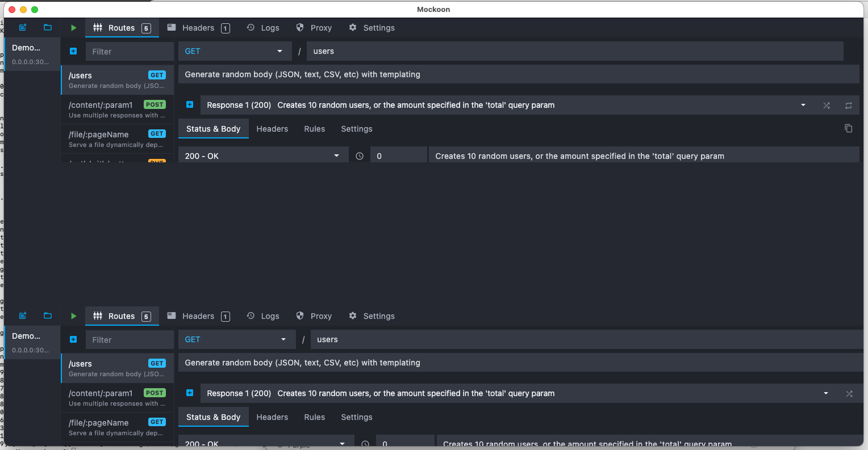Click the route Filter input field

pos(129,51)
